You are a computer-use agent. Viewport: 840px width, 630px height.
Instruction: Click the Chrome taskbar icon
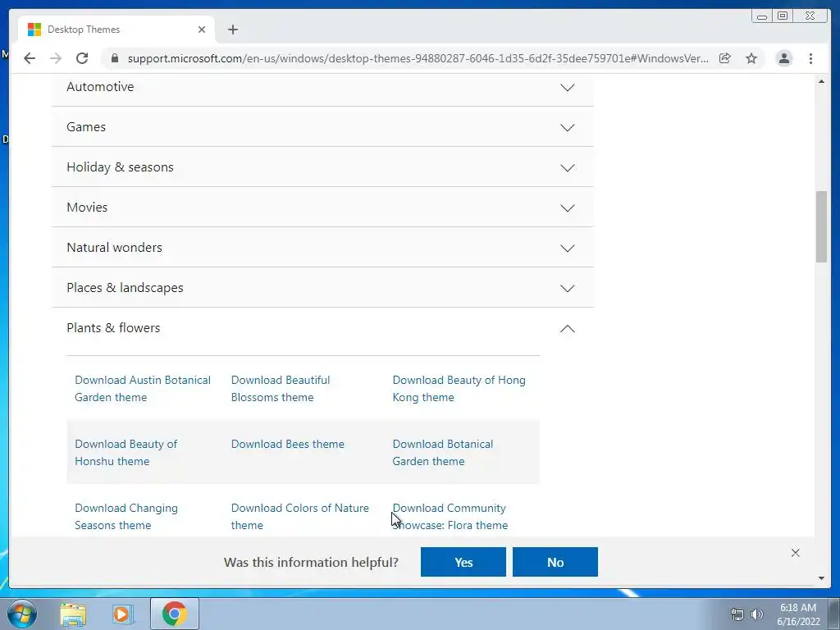pos(175,614)
